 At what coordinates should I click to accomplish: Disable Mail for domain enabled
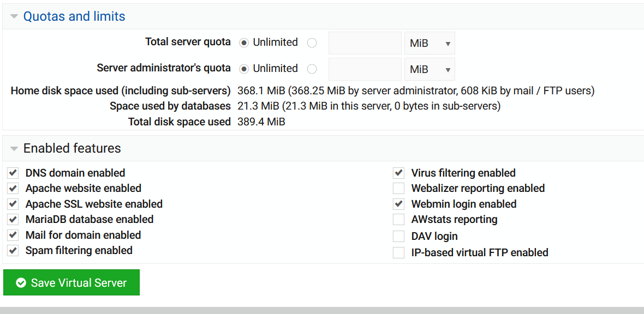[13, 235]
